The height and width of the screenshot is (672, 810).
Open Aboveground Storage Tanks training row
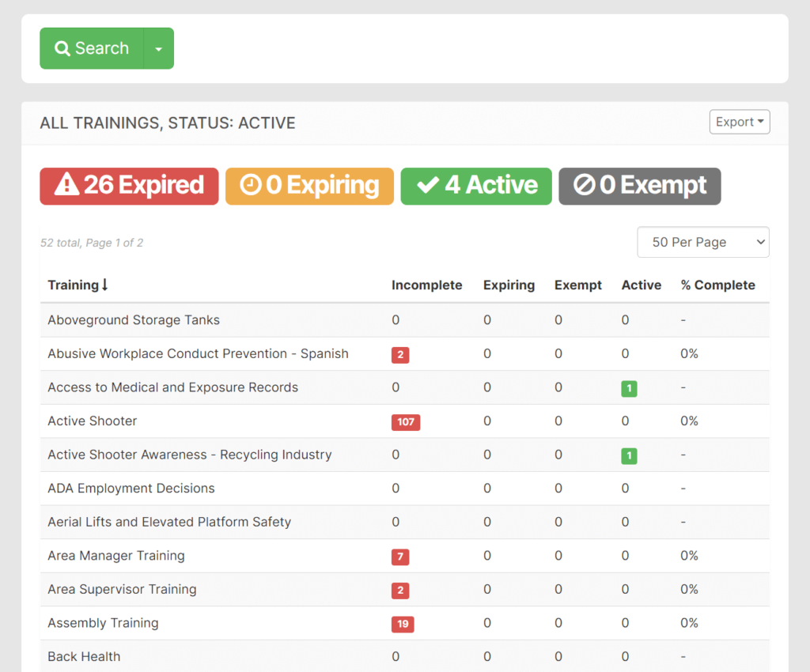[x=134, y=320]
